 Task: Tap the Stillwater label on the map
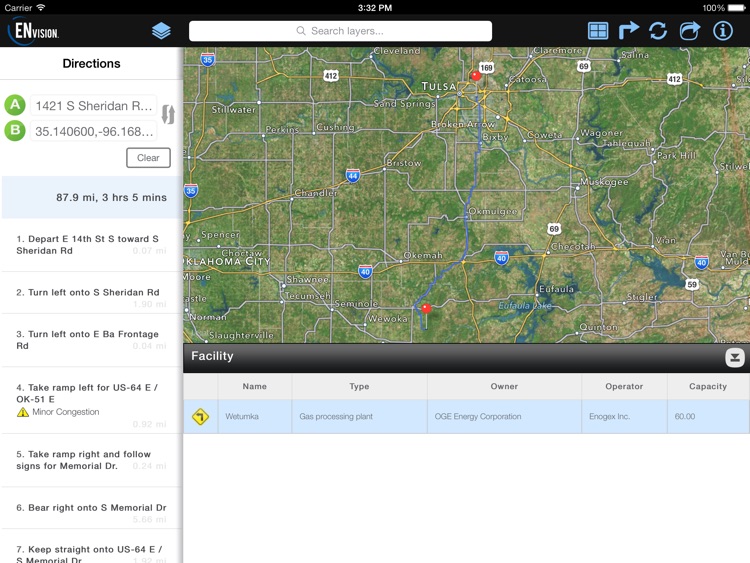(233, 110)
